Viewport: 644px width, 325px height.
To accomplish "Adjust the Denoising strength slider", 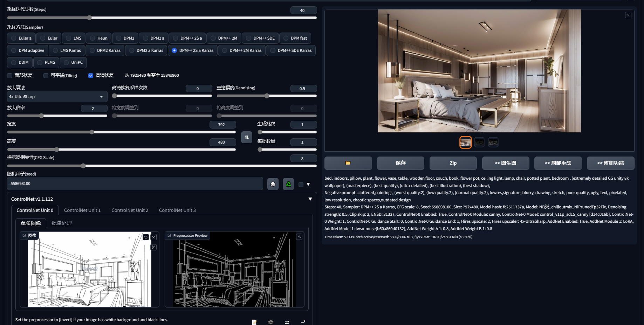I will [267, 96].
